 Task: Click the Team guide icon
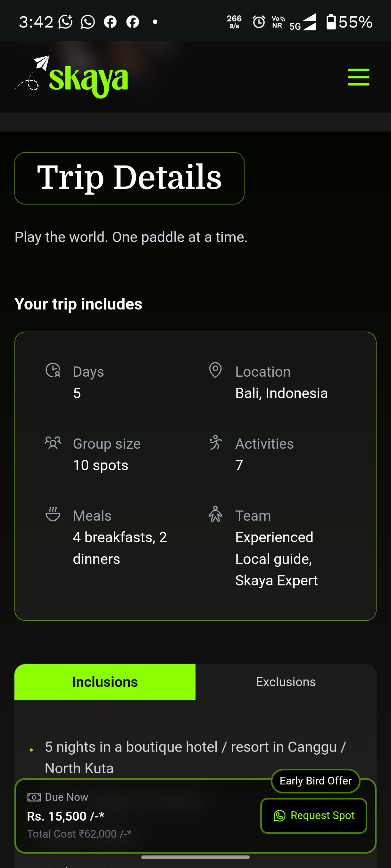(x=216, y=514)
